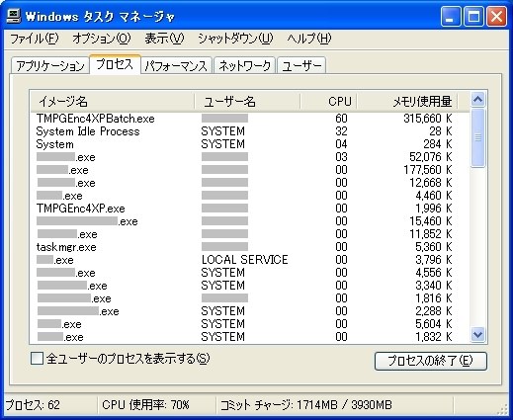513x420 pixels.
Task: Enable 全ユーザーのプロセスを表示する checkbox
Action: tap(37, 359)
